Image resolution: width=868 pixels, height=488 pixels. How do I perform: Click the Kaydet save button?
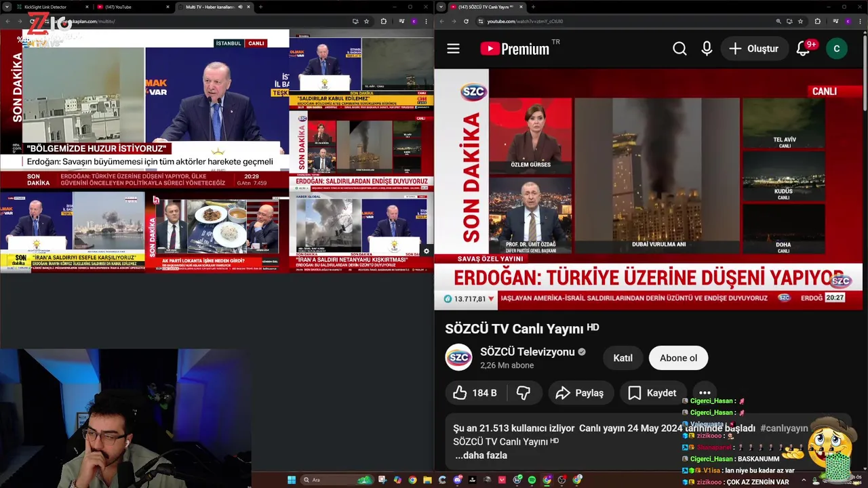pyautogui.click(x=652, y=393)
